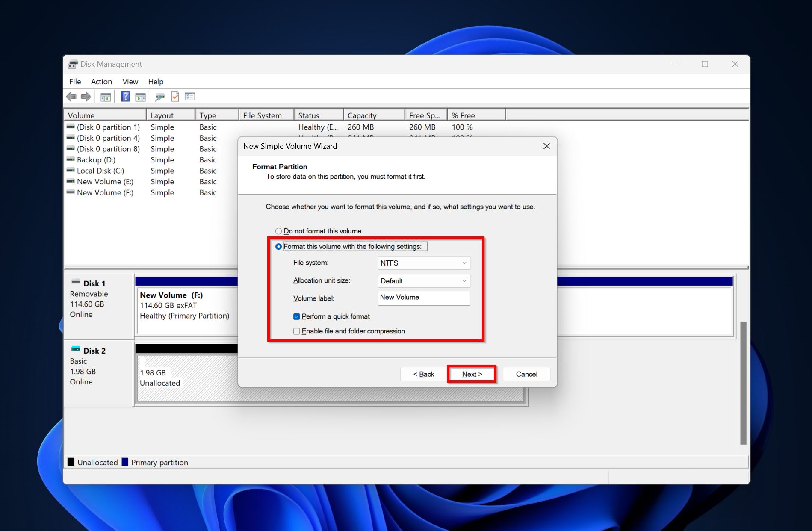Click Show/Hide Console Tree toolbar icon
This screenshot has width=812, height=531.
[x=106, y=97]
